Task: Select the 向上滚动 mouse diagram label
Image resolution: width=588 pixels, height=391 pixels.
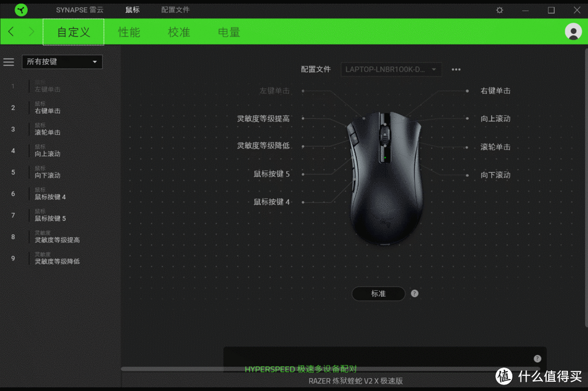Action: click(495, 119)
